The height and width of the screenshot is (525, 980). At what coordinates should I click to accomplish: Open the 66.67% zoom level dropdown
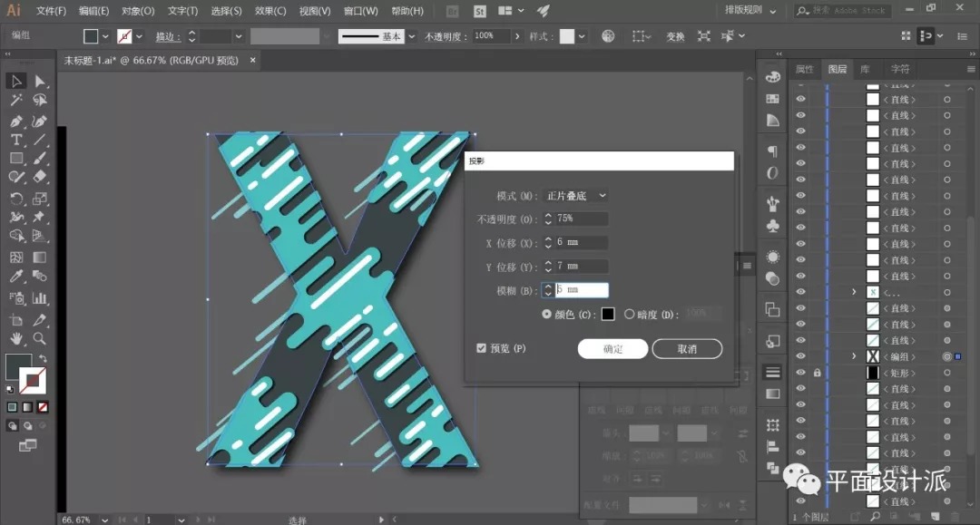pyautogui.click(x=104, y=520)
